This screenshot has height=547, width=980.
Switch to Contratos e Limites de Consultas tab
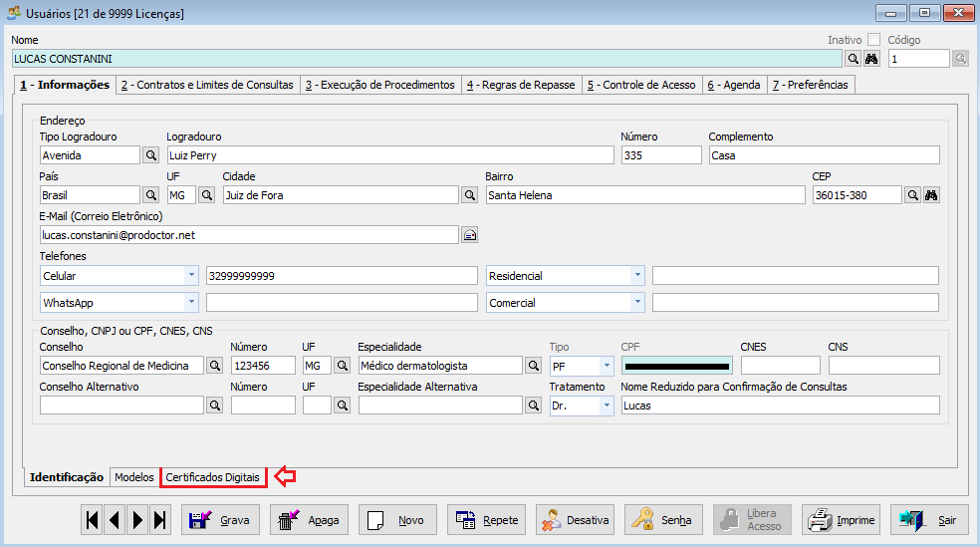pos(207,85)
